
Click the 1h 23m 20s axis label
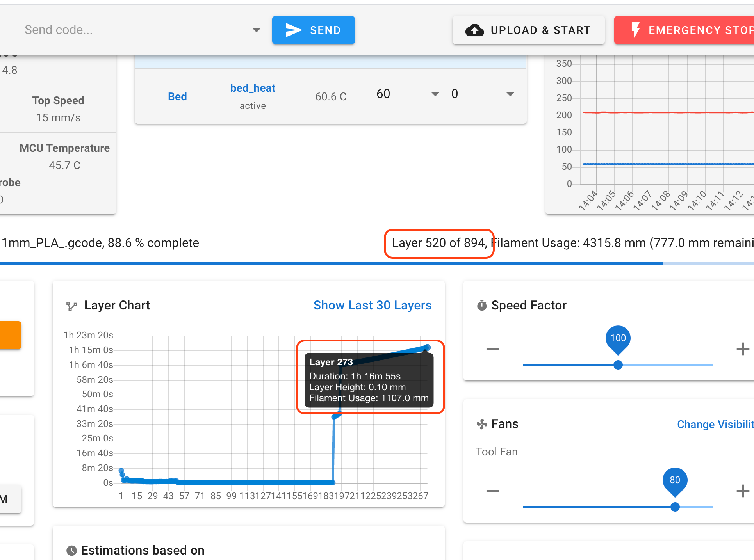tap(88, 335)
